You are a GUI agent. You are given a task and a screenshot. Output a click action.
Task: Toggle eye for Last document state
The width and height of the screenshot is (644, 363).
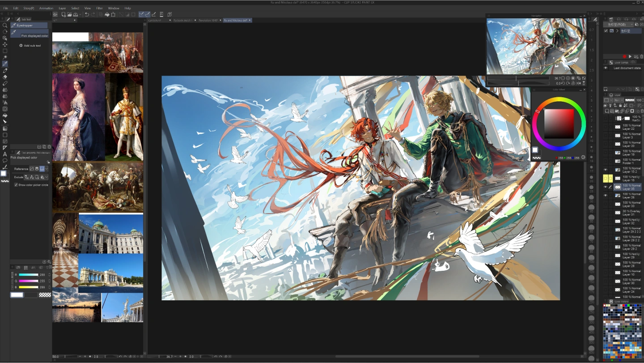(606, 68)
